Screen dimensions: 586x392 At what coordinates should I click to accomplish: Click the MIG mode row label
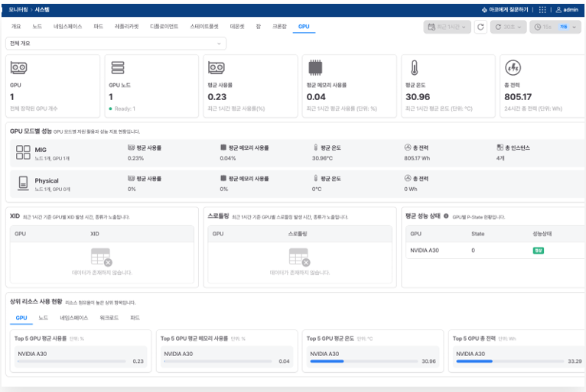coord(41,150)
